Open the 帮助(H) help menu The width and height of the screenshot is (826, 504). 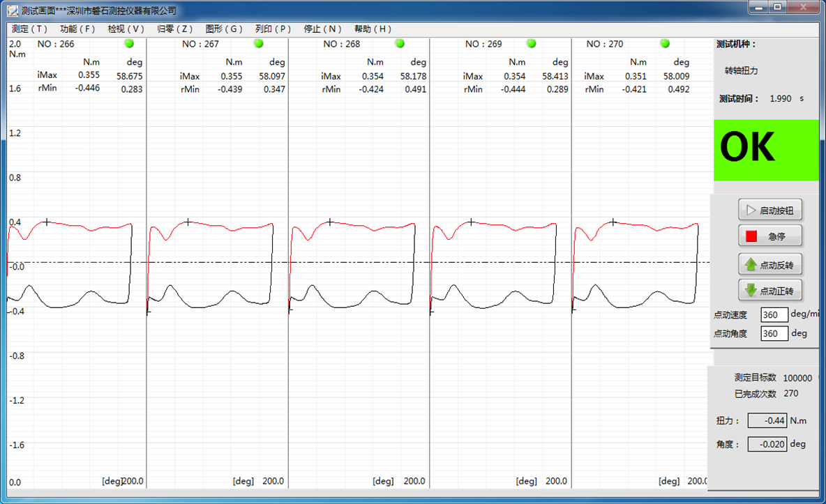[x=373, y=29]
